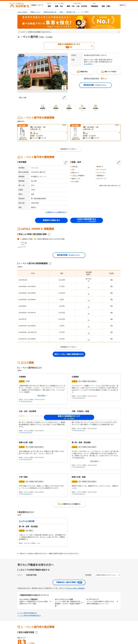Edit 物件概要 with pencil icon
This screenshot has width=138, height=644.
(x=66, y=162)
